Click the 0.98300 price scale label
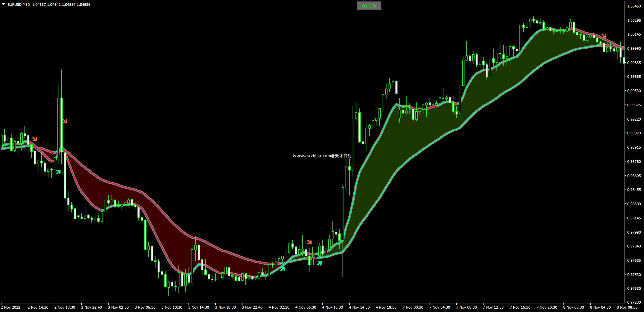Screen dimensions: 644x312 click(634, 204)
